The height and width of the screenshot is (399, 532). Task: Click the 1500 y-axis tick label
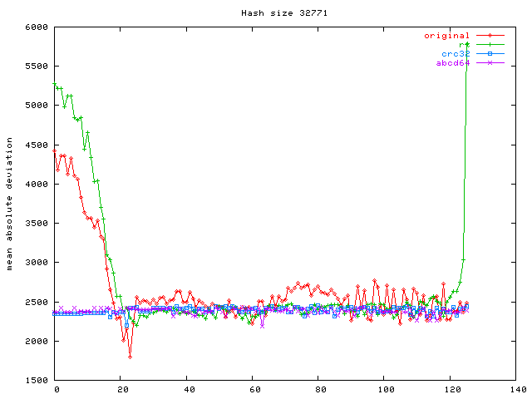(38, 380)
